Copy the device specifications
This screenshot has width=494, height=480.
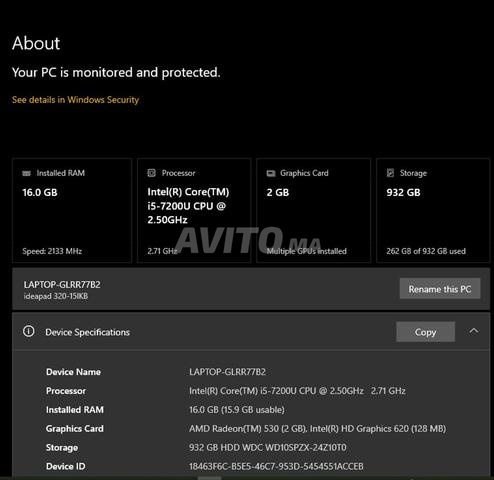pos(425,332)
